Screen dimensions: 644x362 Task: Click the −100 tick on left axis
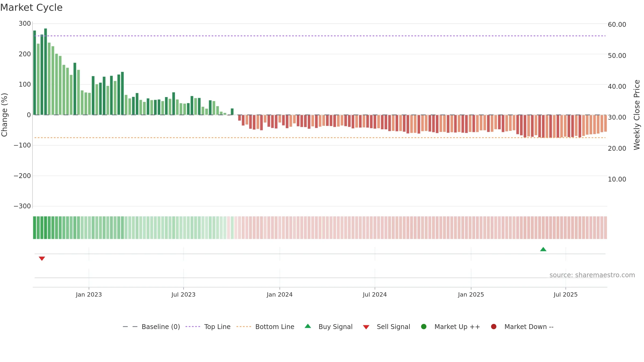22,145
